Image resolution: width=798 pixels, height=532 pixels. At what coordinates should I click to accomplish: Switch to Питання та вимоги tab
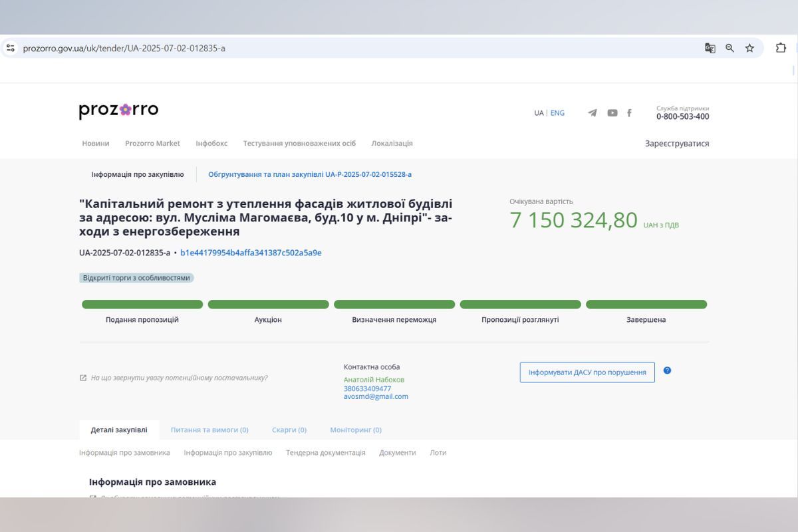(x=209, y=430)
